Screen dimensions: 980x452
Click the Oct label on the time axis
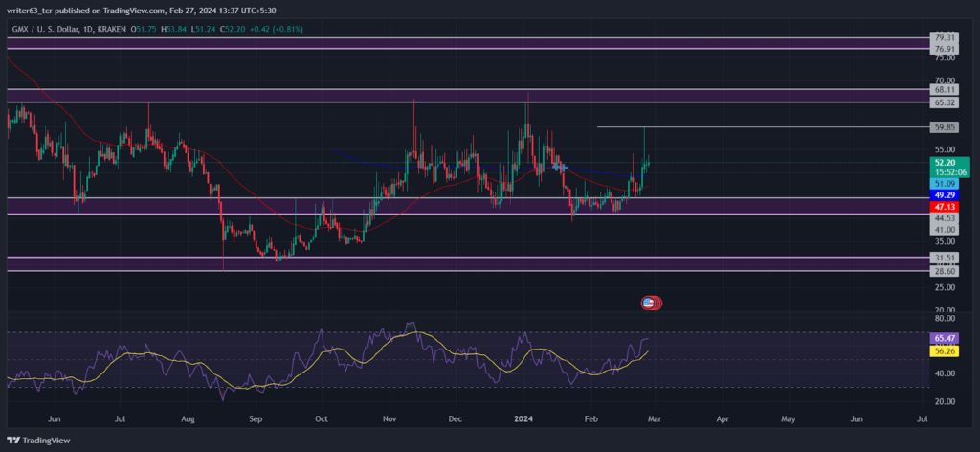[322, 418]
